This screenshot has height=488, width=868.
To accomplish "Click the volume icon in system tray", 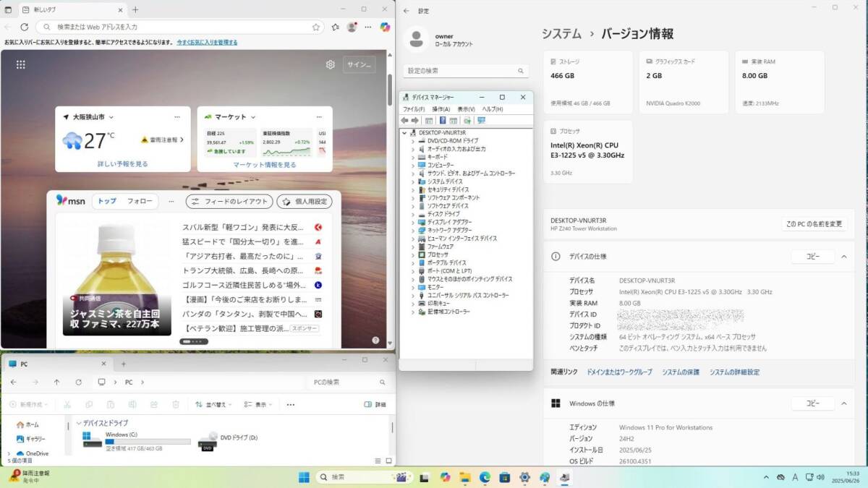I will point(820,477).
